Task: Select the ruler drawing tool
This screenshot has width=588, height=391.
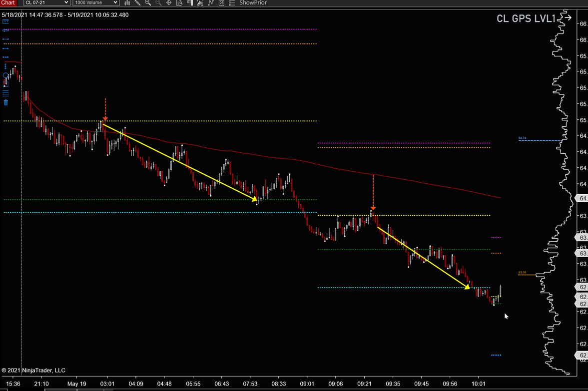Action: coord(5,22)
